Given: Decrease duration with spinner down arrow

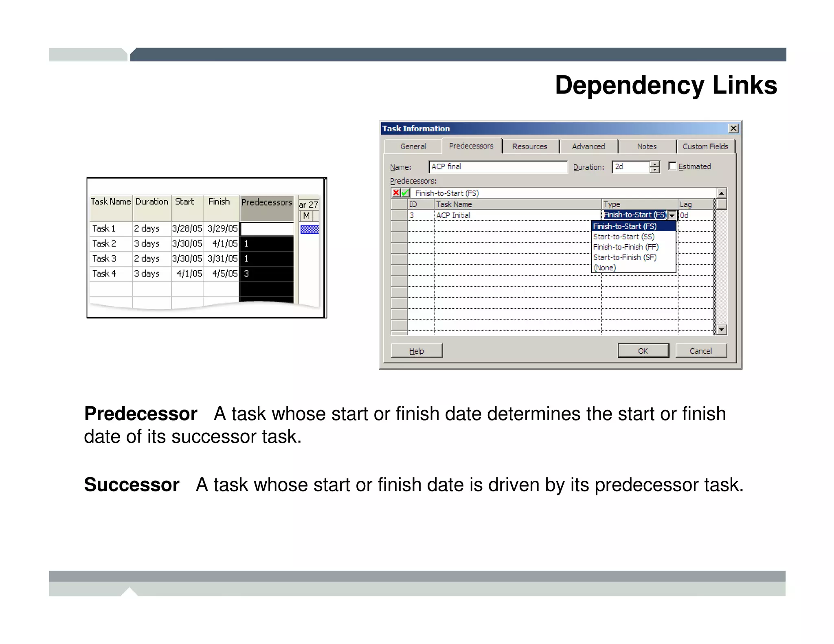Looking at the screenshot, I should click(654, 170).
